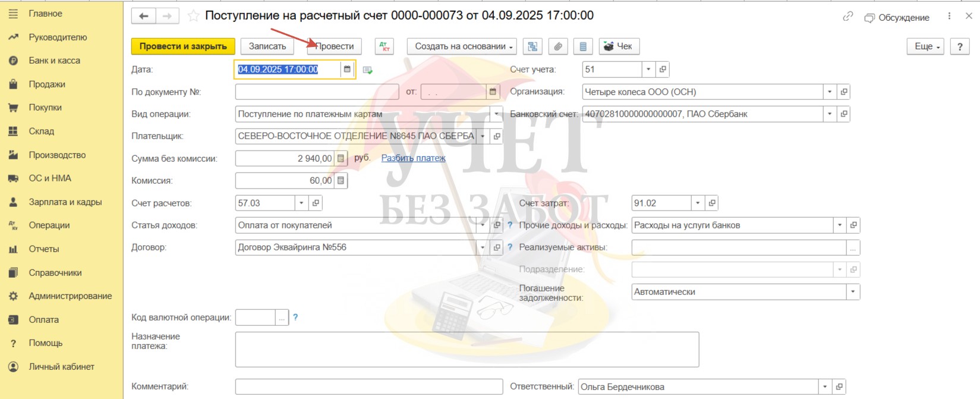
Task: Open attached files via paperclip icon
Action: click(x=557, y=46)
